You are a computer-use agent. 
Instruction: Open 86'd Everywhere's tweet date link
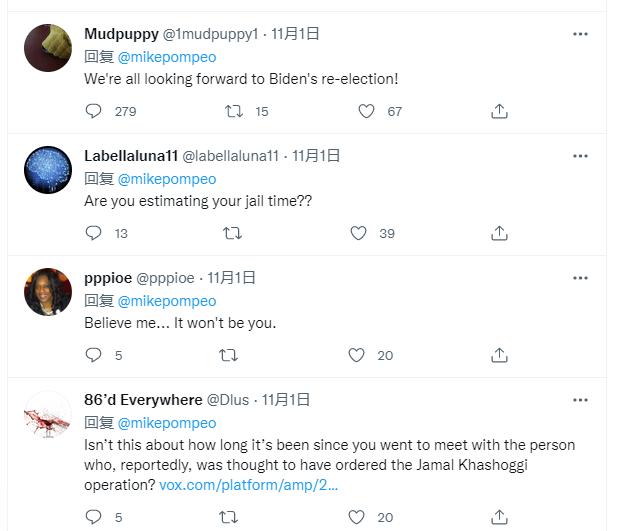pos(287,400)
